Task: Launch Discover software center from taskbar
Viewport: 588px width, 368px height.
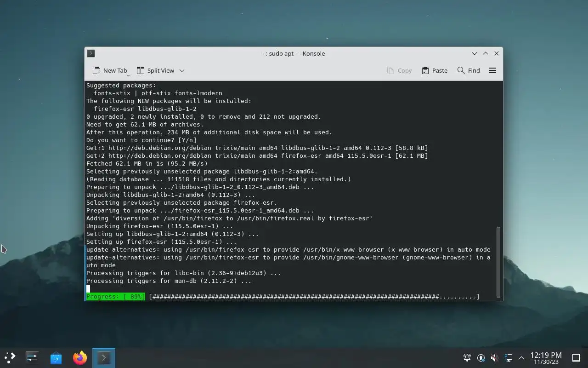Action: pyautogui.click(x=56, y=357)
